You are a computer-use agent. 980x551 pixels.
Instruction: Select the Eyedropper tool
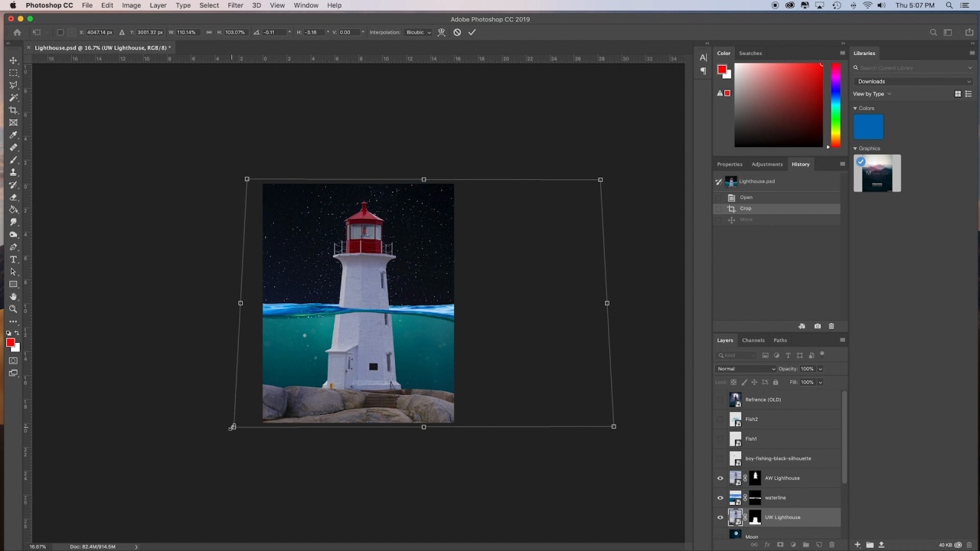(x=13, y=135)
